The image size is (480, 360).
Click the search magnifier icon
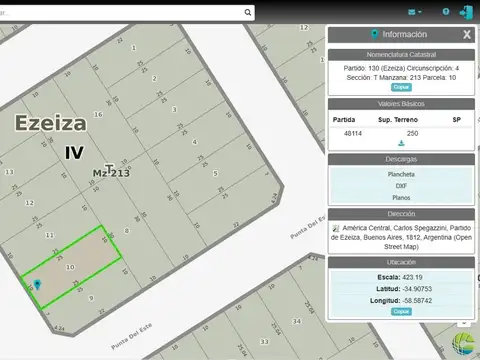[x=248, y=12]
